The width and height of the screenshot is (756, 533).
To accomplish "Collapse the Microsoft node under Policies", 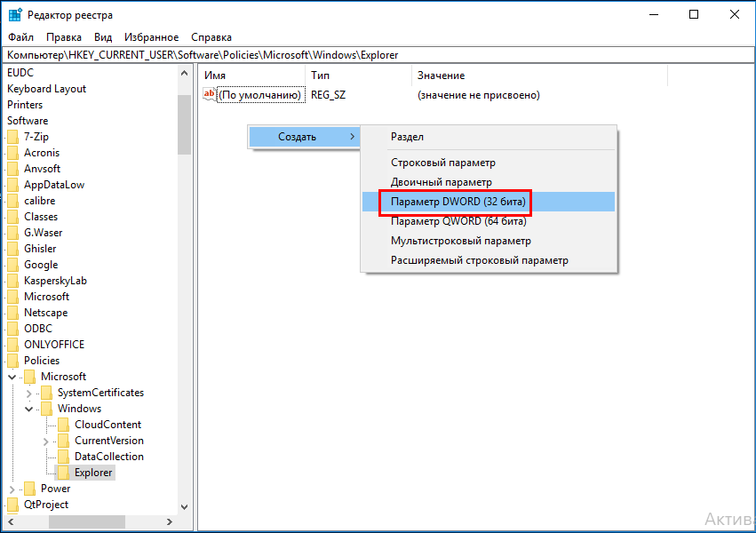I will pos(12,377).
